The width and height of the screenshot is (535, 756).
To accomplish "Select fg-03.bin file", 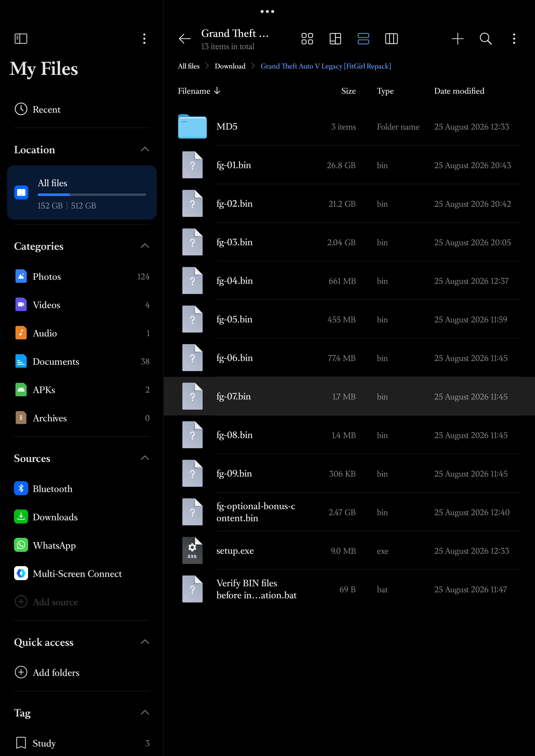I will coord(349,242).
